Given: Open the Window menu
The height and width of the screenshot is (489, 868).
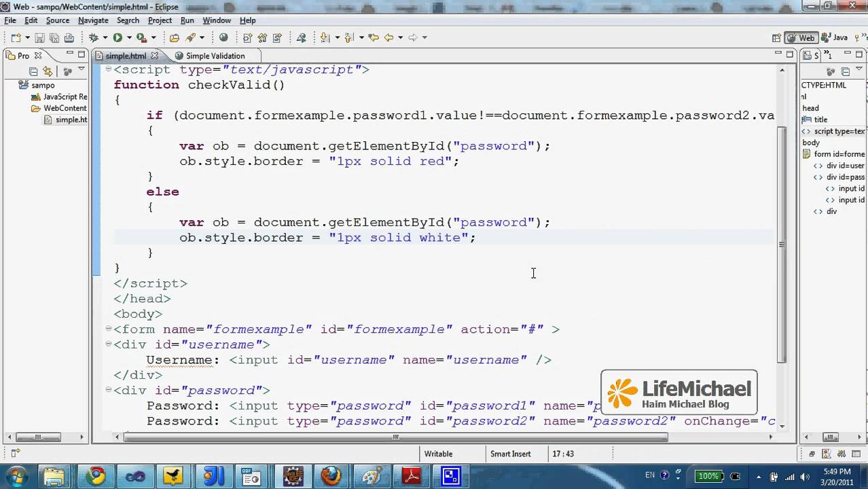Looking at the screenshot, I should pyautogui.click(x=217, y=20).
